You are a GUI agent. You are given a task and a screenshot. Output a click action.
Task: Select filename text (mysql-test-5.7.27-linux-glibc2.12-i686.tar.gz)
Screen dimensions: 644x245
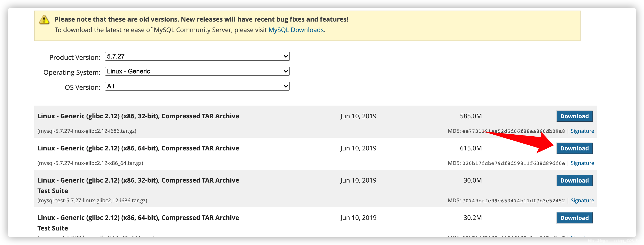pos(92,201)
